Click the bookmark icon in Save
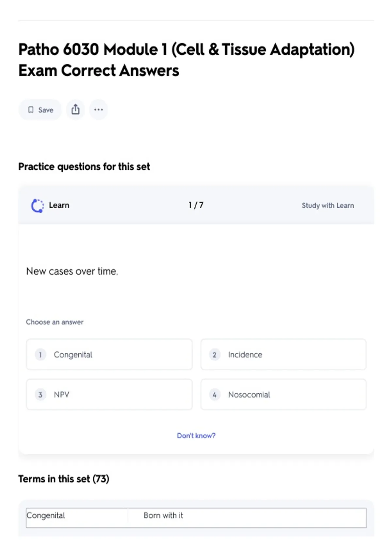 (31, 110)
